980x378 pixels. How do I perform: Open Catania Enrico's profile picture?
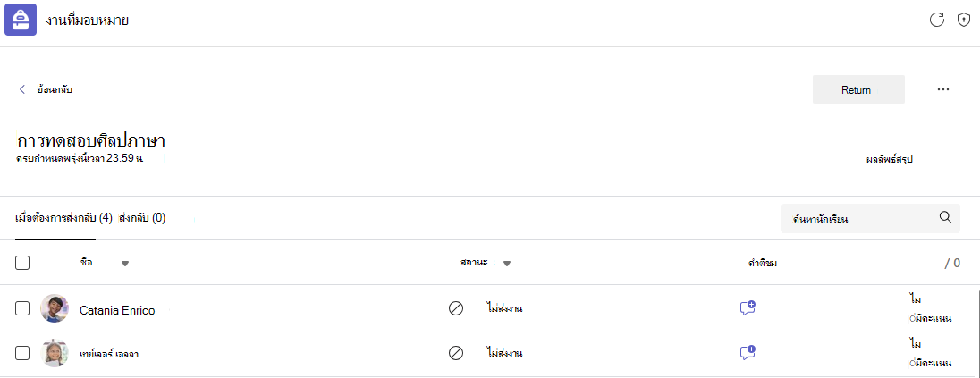click(x=54, y=308)
